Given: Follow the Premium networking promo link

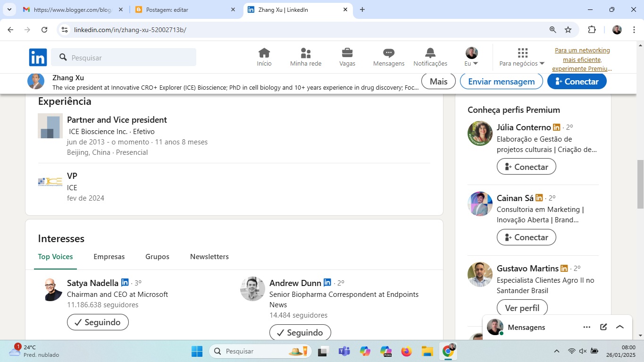Looking at the screenshot, I should 582,59.
